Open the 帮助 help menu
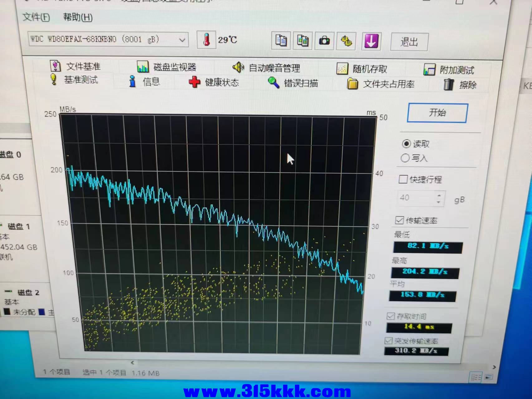The height and width of the screenshot is (399, 532). [x=78, y=17]
